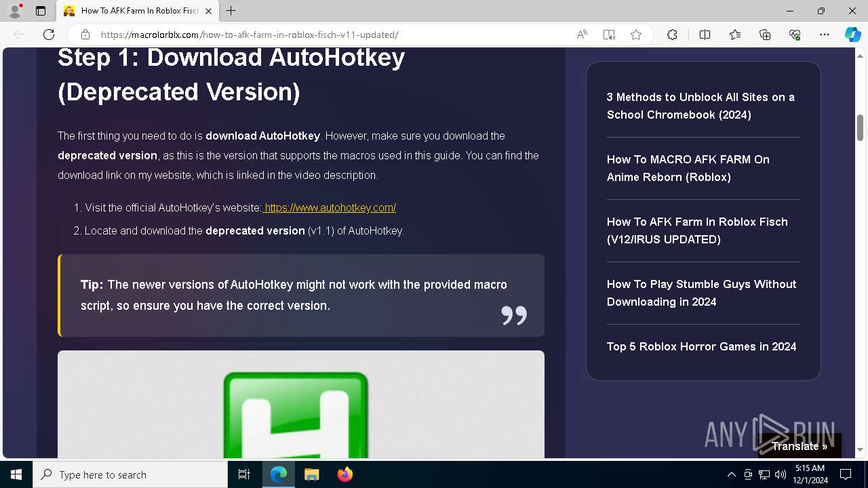Viewport: 868px width, 488px height.
Task: Select the How To AFK Farm tab
Action: pos(138,11)
